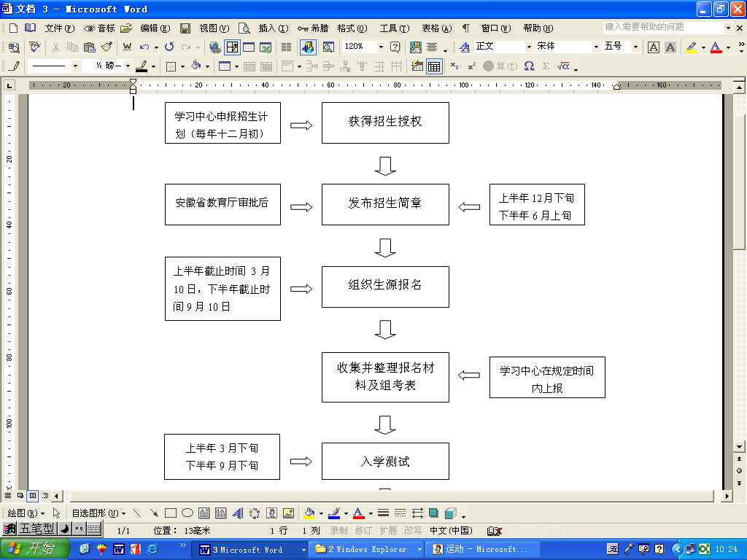Viewport: 747px width, 560px height.
Task: Open the Undo history dropdown arrow
Action: coord(156,47)
